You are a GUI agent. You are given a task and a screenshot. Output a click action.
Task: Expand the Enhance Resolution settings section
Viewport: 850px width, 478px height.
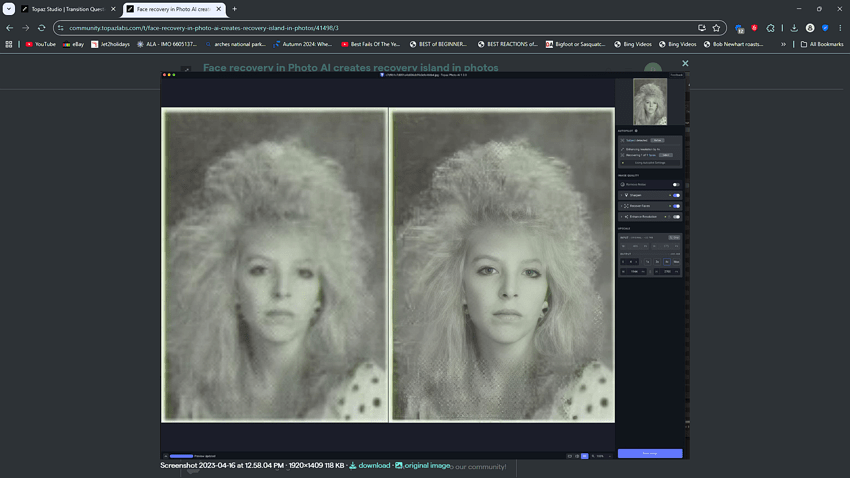tap(622, 217)
